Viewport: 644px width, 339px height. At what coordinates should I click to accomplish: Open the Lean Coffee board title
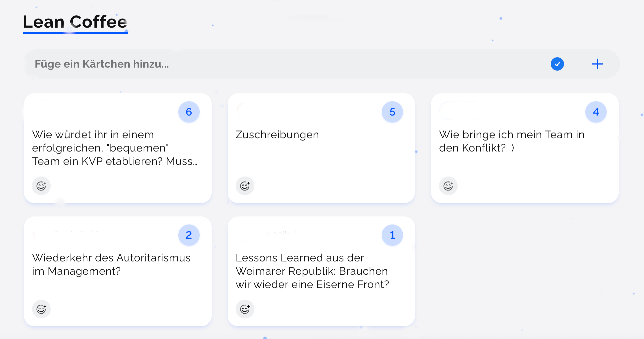tap(75, 22)
